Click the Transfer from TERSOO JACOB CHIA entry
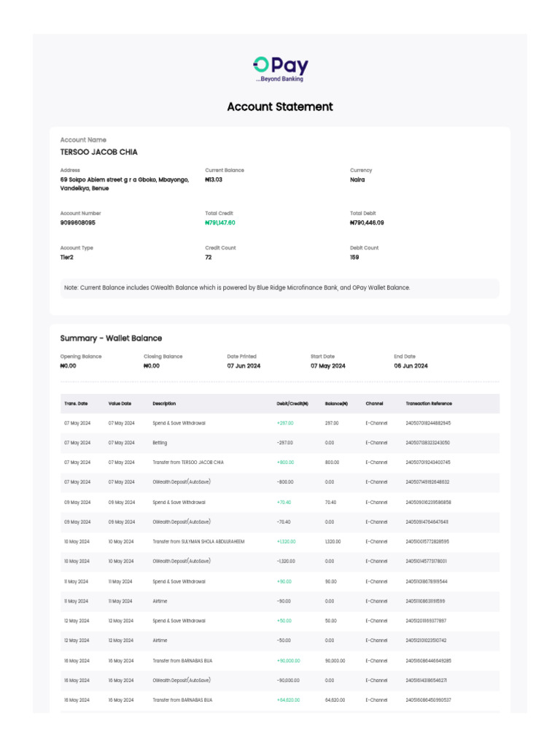Screen dimensions: 560x747 point(188,462)
